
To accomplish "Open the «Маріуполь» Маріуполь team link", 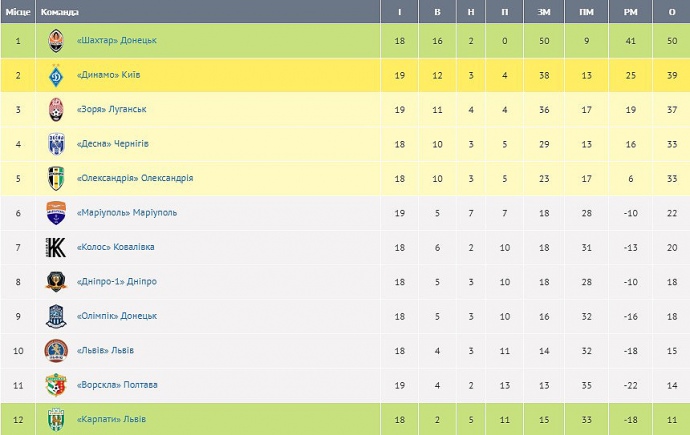I will [x=126, y=213].
